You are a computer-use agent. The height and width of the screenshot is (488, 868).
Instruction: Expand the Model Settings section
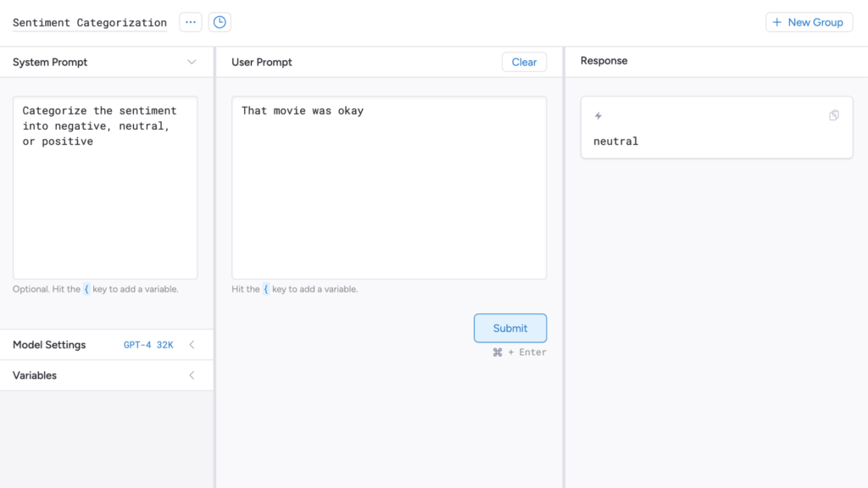tap(192, 345)
